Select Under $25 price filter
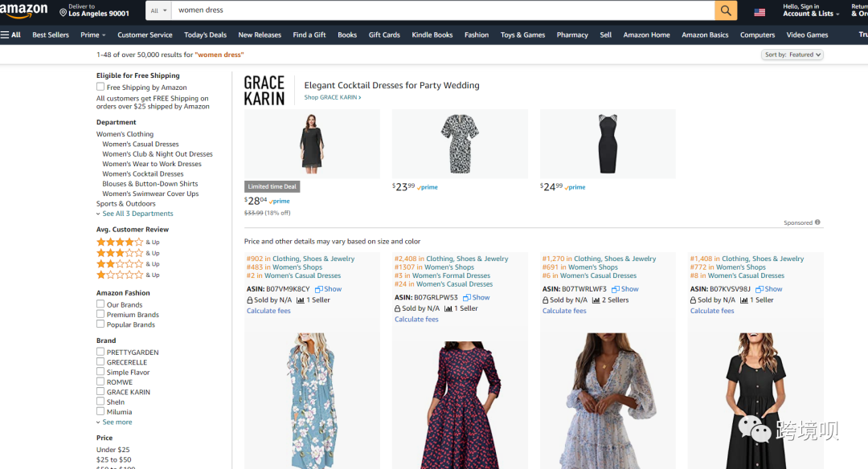 113,450
